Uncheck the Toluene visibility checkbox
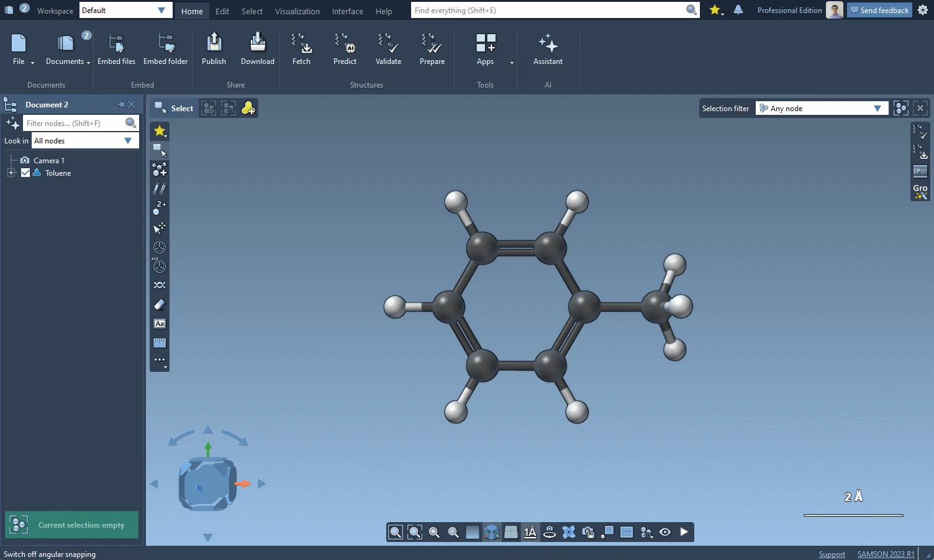This screenshot has width=934, height=560. 25,173
